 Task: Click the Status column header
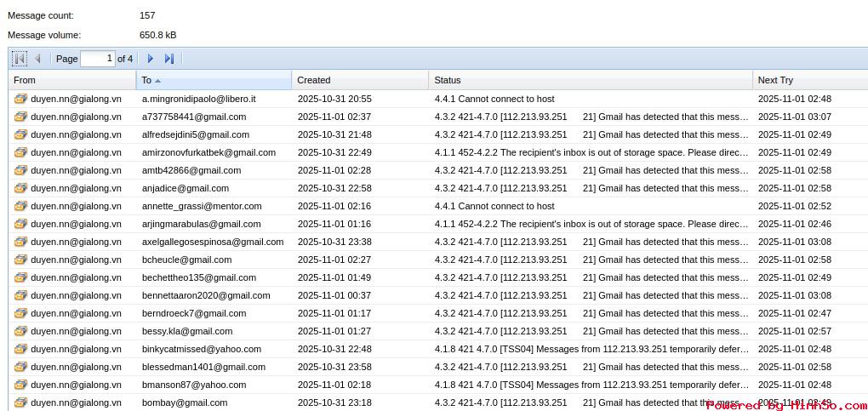590,80
